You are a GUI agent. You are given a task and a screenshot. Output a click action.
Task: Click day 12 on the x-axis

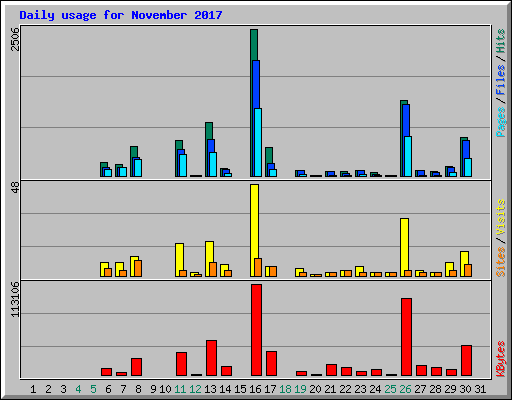(195, 389)
